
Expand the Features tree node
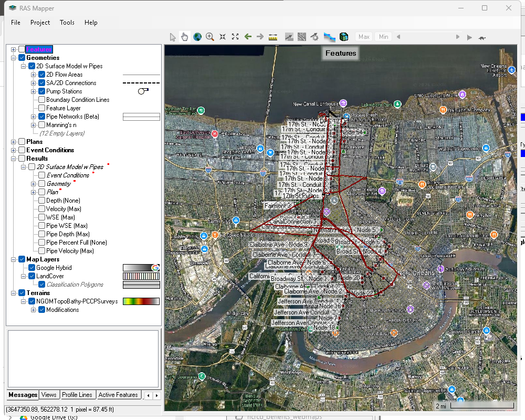click(14, 49)
